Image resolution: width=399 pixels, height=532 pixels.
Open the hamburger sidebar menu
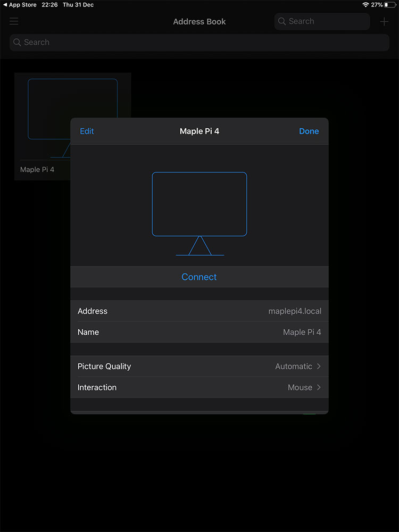[14, 21]
